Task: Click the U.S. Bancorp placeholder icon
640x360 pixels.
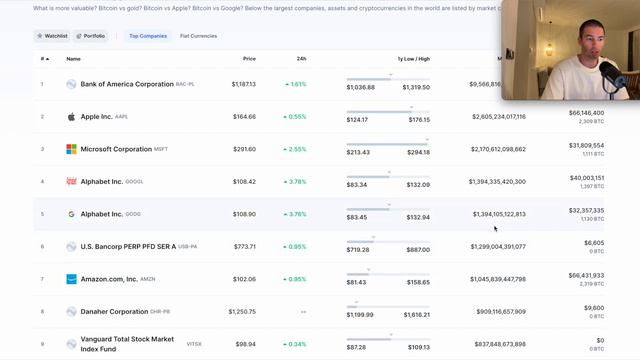Action: [x=71, y=247]
